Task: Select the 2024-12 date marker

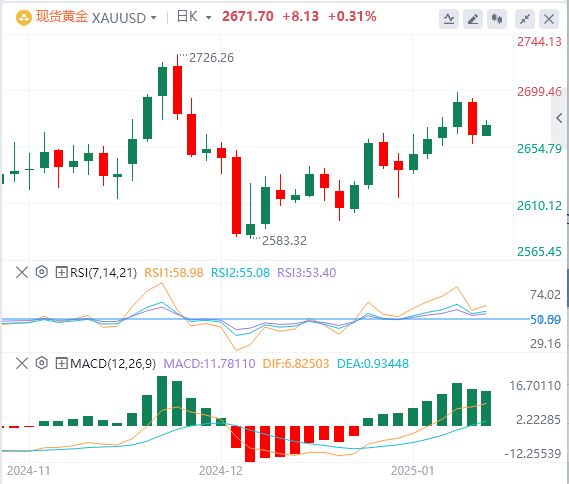Action: [x=221, y=471]
